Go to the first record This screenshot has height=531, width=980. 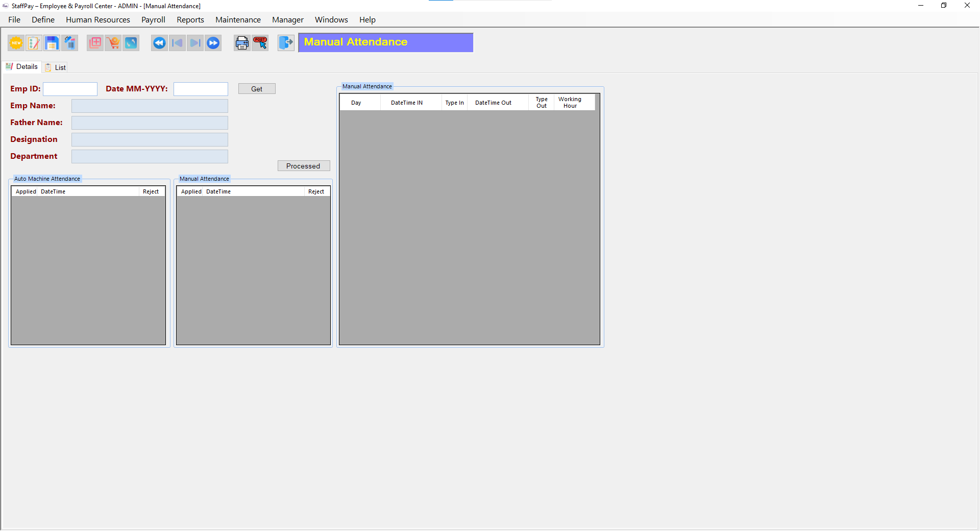159,43
